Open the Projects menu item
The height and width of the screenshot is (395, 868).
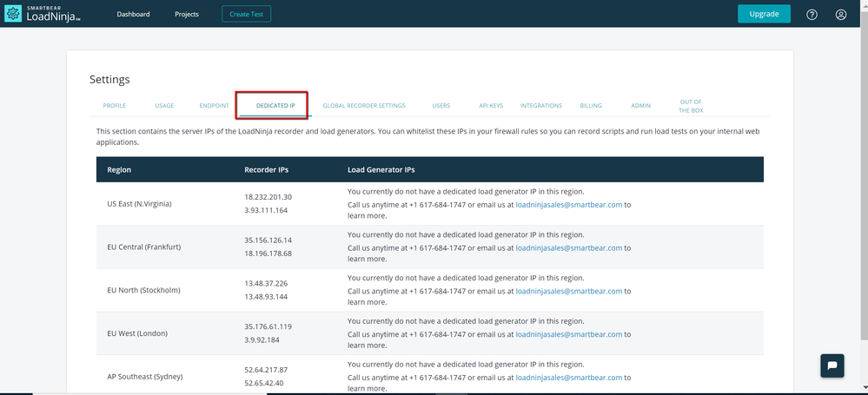coord(186,14)
